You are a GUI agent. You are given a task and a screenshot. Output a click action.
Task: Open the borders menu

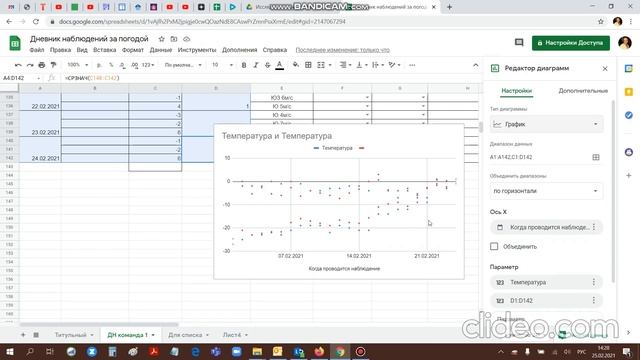309,65
